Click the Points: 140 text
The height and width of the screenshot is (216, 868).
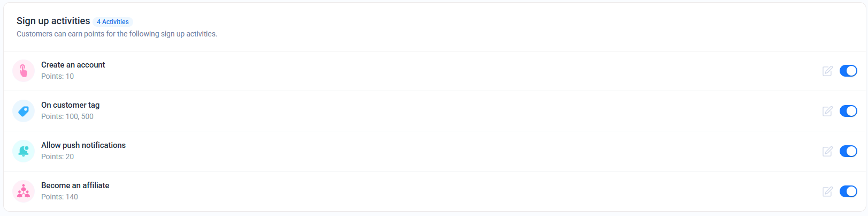(x=60, y=197)
